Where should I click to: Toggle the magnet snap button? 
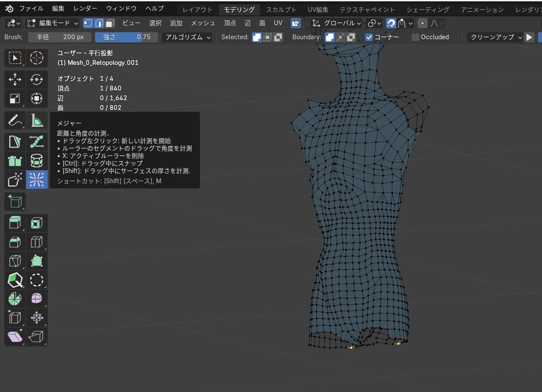click(391, 23)
